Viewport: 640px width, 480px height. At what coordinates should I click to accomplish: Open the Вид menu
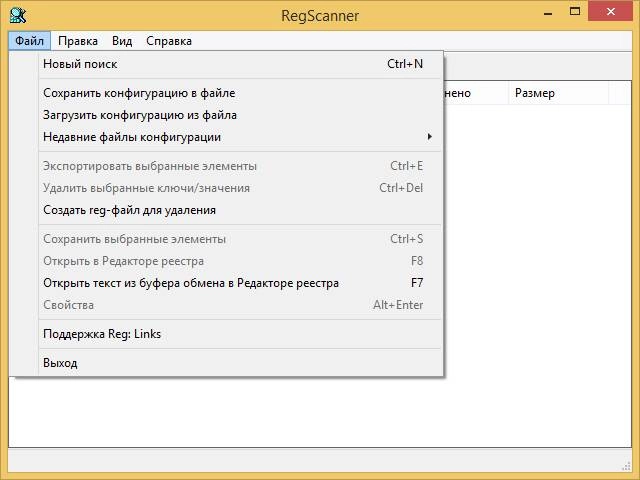click(122, 41)
